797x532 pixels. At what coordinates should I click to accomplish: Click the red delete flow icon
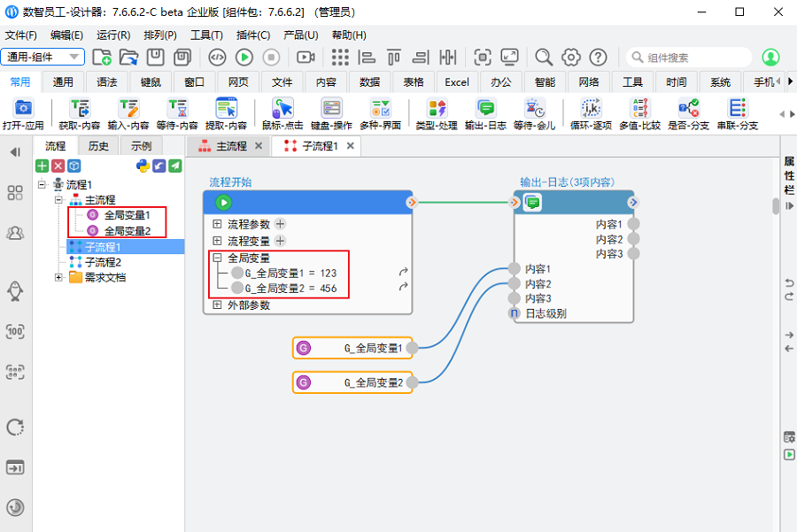(x=58, y=166)
